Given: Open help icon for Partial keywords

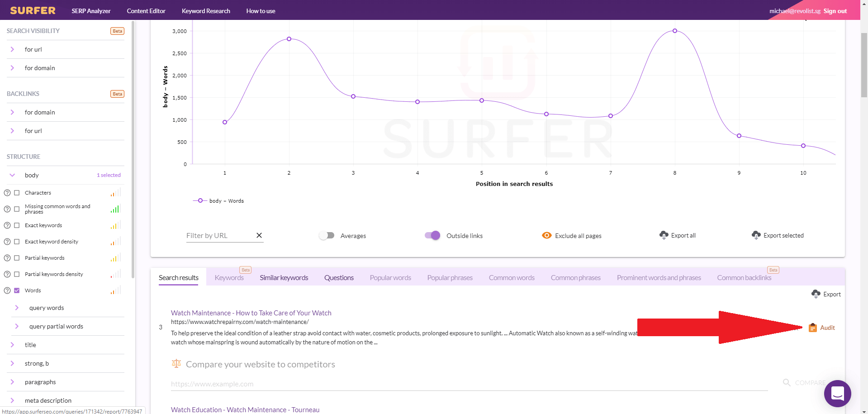Looking at the screenshot, I should click(x=7, y=258).
